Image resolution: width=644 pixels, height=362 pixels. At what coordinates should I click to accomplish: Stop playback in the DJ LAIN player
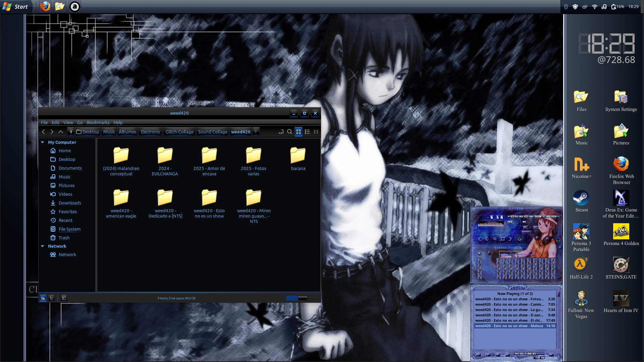click(x=502, y=239)
